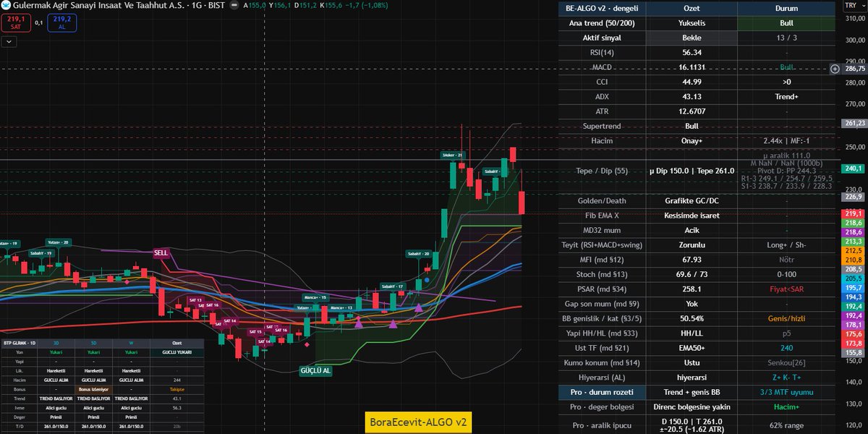
Task: Click the Bull status cell of Ana trend
Action: click(786, 23)
